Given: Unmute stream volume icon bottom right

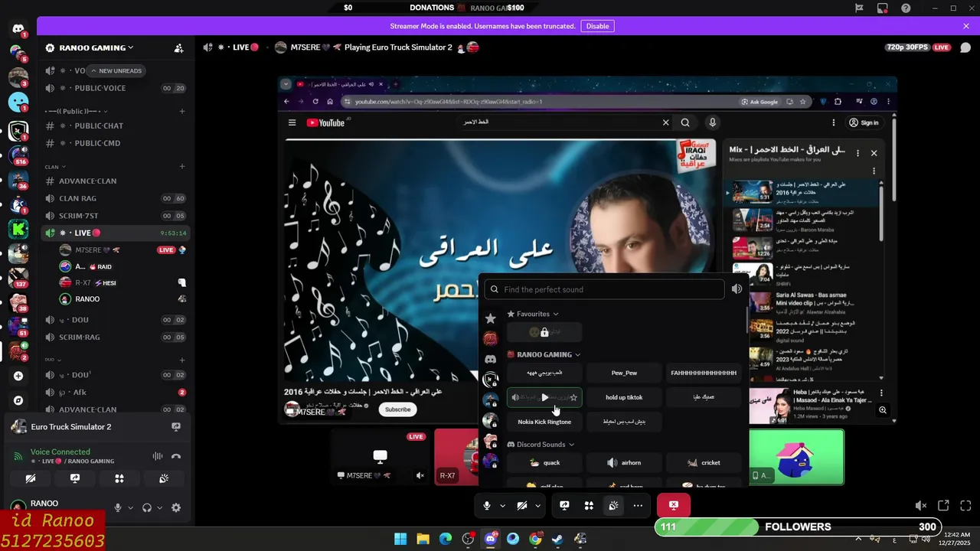Looking at the screenshot, I should 921,505.
